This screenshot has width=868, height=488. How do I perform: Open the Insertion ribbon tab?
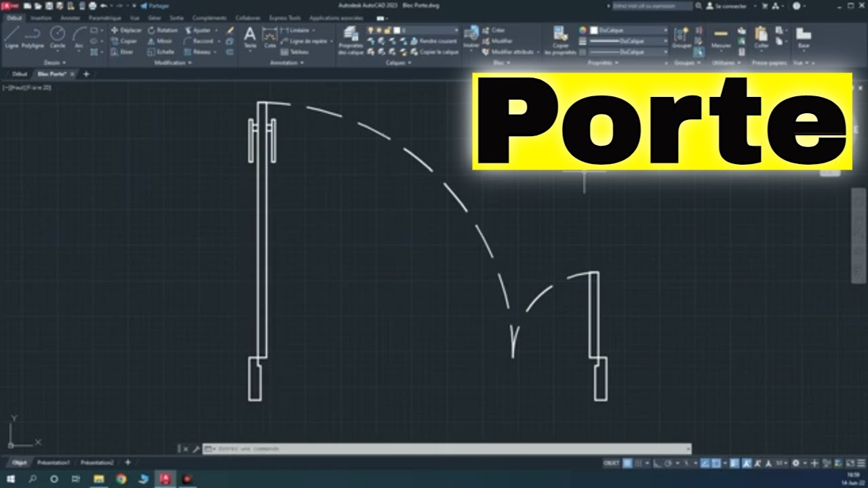(41, 18)
